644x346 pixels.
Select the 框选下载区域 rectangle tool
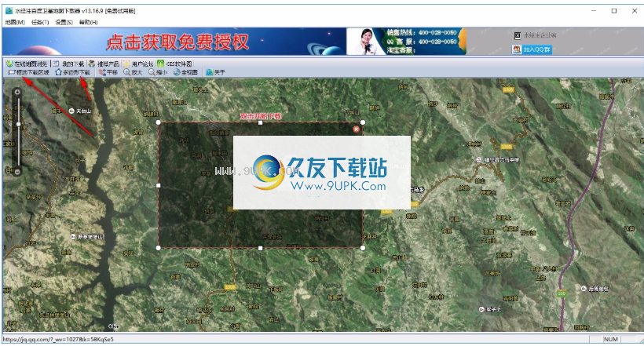point(29,72)
